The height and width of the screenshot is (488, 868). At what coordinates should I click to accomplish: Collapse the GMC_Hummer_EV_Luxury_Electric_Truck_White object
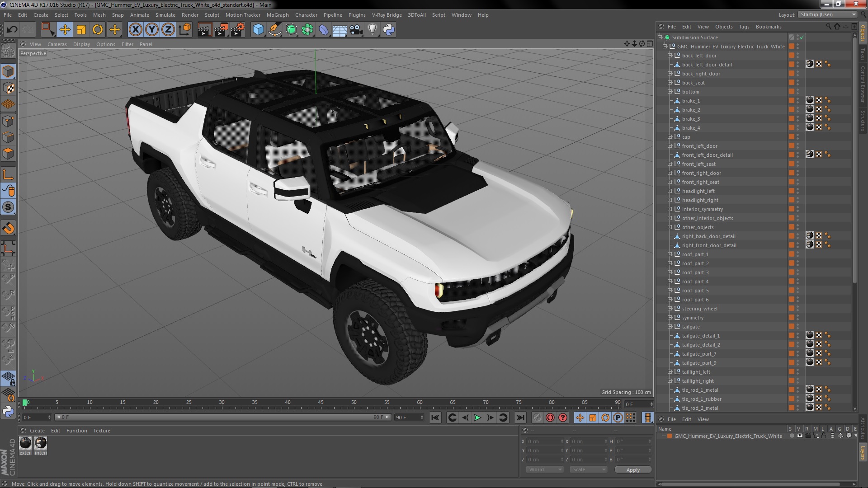(665, 47)
